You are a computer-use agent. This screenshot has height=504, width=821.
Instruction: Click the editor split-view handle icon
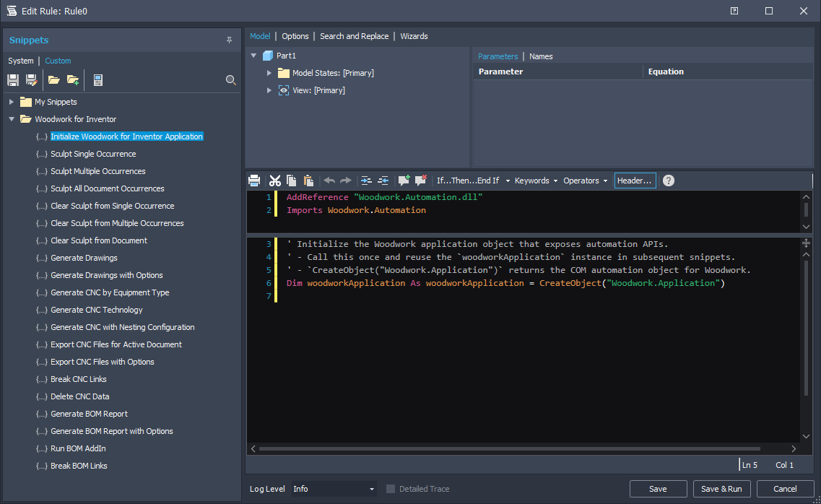click(806, 243)
